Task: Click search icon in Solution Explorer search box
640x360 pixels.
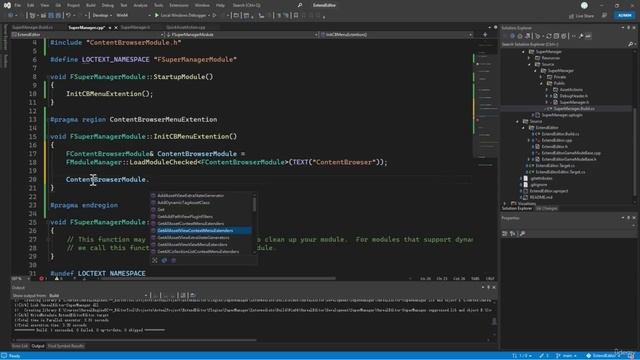Action: pyautogui.click(x=630, y=44)
